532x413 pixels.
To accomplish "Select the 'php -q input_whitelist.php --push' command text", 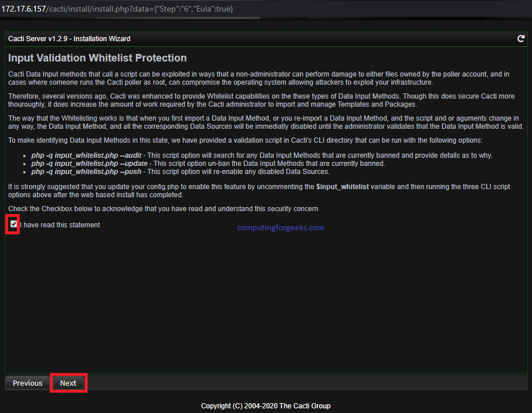I will pos(86,172).
